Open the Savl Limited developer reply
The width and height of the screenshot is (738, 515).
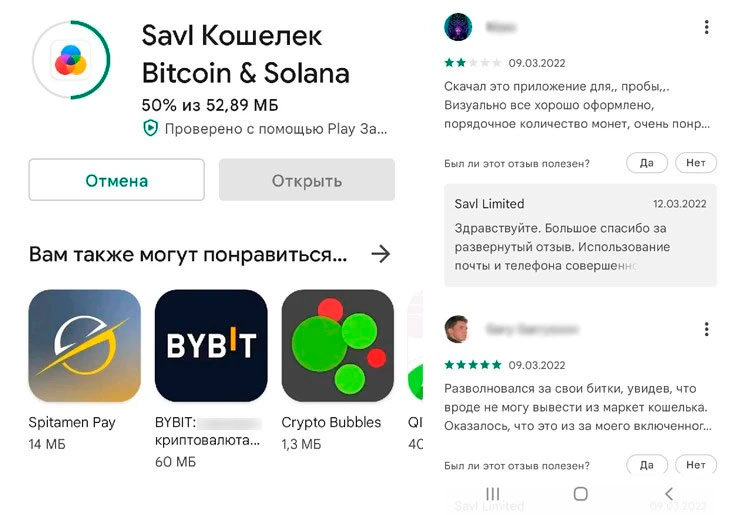click(580, 235)
